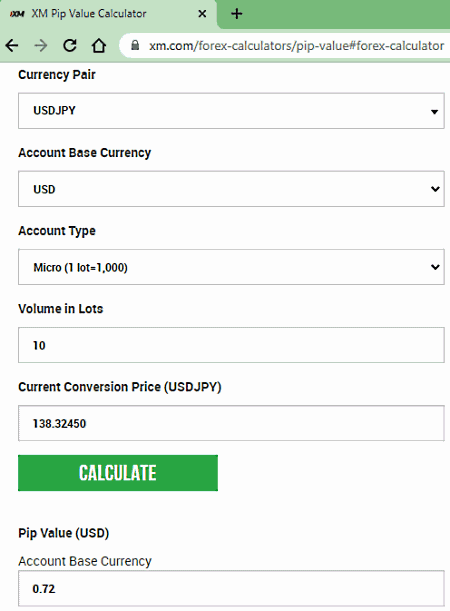
Task: Click the address bar URL
Action: pyautogui.click(x=296, y=46)
